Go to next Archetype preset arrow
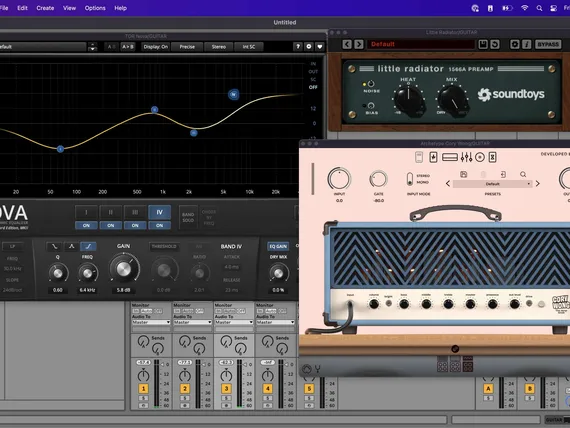Screen dimensions: 570x428 coord(538,184)
